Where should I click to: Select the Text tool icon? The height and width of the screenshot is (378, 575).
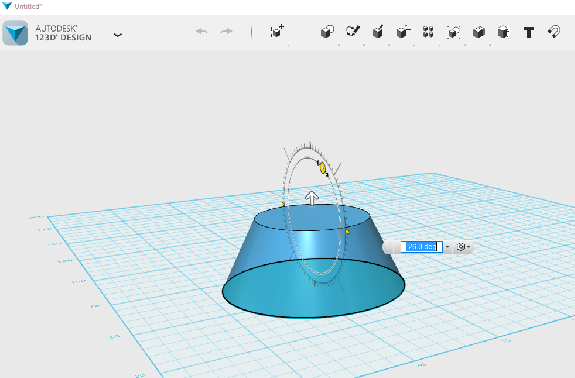[x=528, y=32]
